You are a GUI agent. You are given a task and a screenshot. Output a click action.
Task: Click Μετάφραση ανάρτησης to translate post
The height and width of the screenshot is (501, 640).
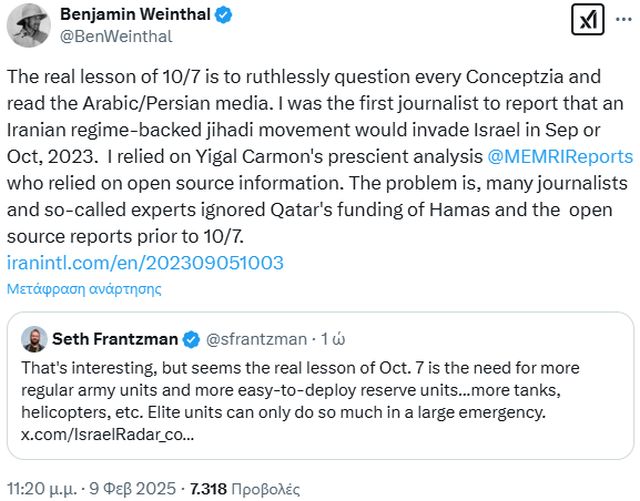(x=84, y=288)
